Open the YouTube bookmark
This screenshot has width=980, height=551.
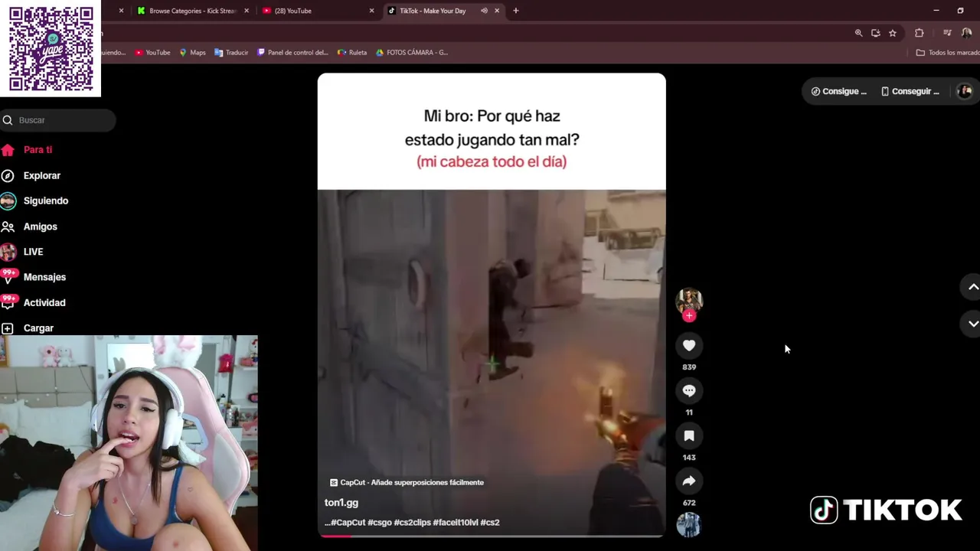tap(152, 53)
